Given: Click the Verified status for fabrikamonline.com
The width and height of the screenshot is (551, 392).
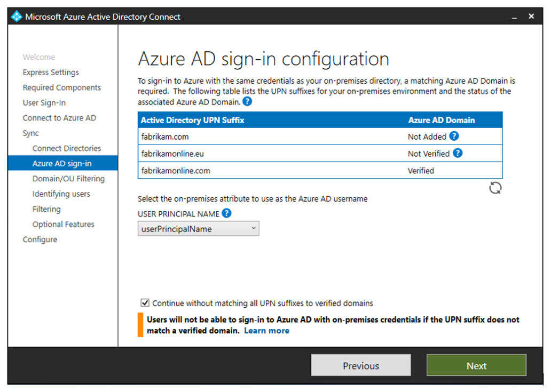Looking at the screenshot, I should pos(421,171).
